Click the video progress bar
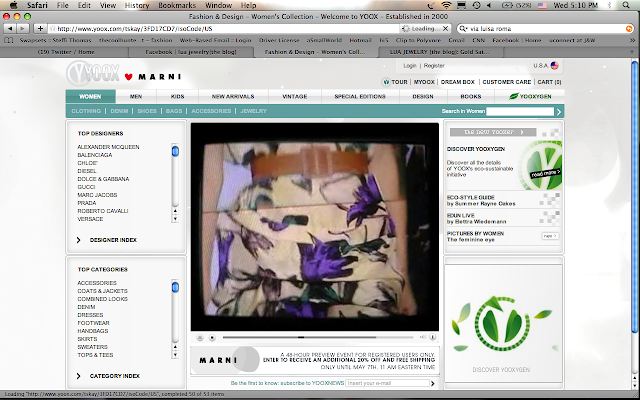 [x=318, y=338]
